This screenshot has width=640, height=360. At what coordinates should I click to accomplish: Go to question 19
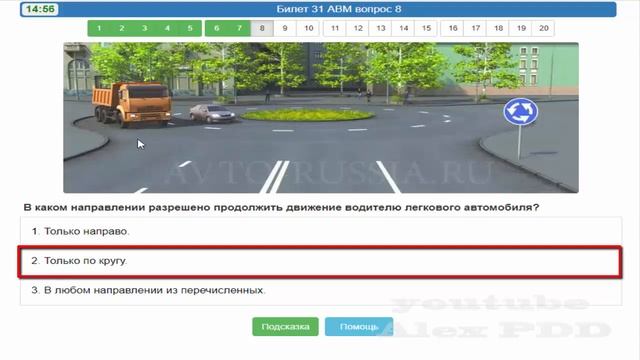click(x=521, y=28)
